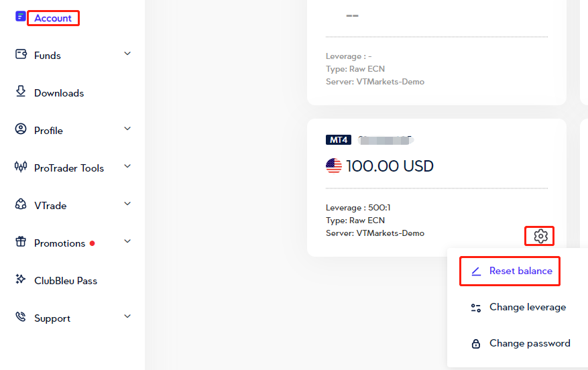Choose Change leverage from the menu
This screenshot has height=370, width=588.
527,307
